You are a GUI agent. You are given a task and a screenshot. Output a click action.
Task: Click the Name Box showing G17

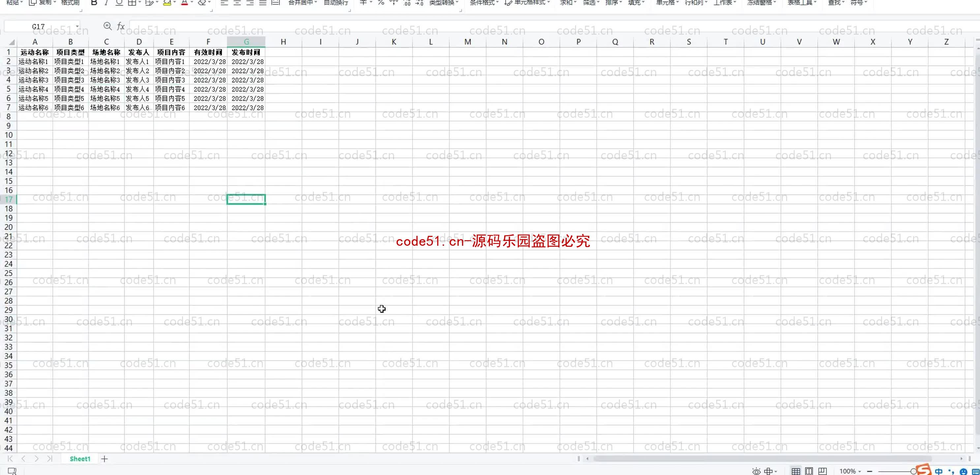pyautogui.click(x=42, y=27)
